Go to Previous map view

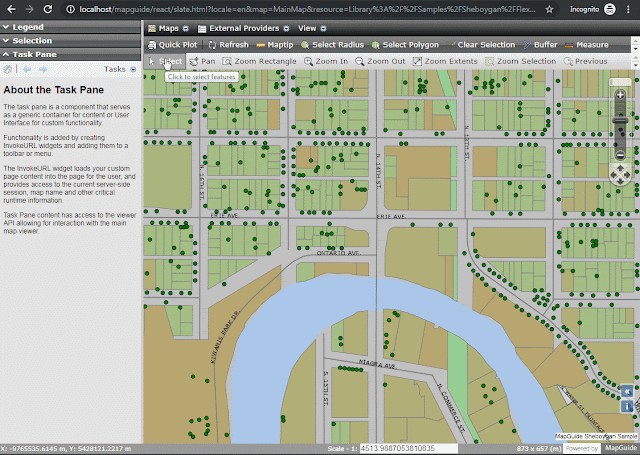585,61
